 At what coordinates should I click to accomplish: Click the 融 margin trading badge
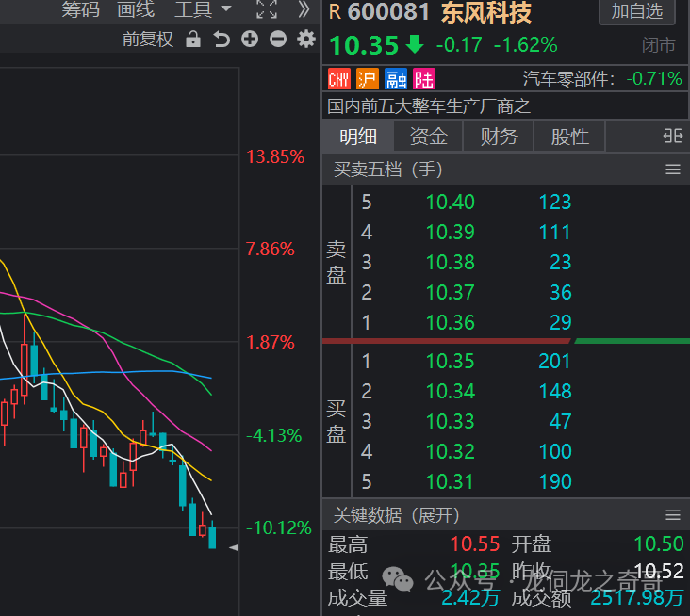tap(396, 79)
